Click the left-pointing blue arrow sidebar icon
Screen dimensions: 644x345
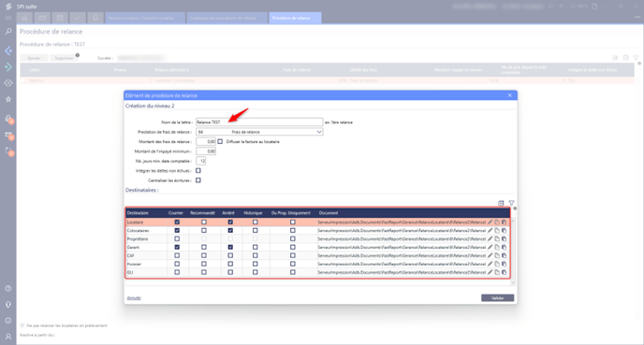pos(8,50)
